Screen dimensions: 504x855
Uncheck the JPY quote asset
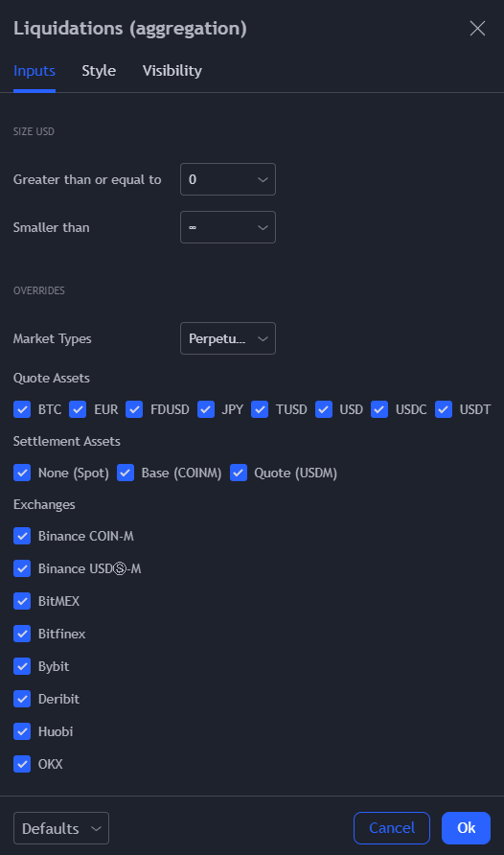pos(205,409)
